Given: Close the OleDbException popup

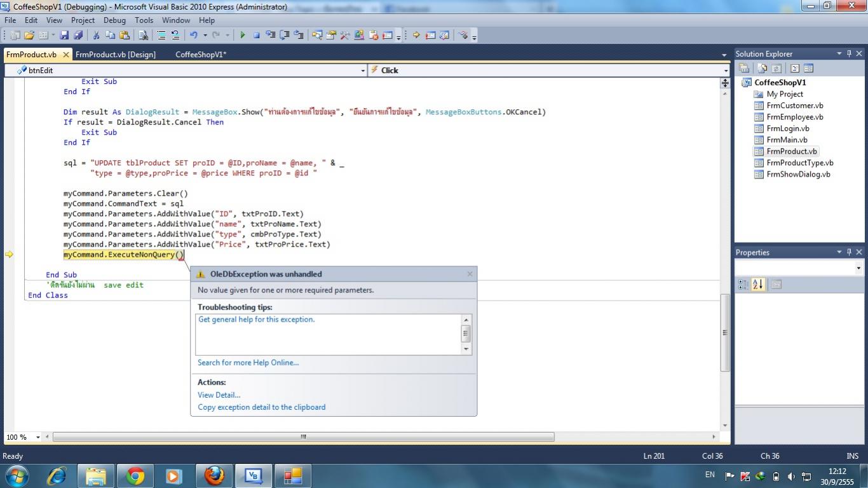Looking at the screenshot, I should click(470, 274).
